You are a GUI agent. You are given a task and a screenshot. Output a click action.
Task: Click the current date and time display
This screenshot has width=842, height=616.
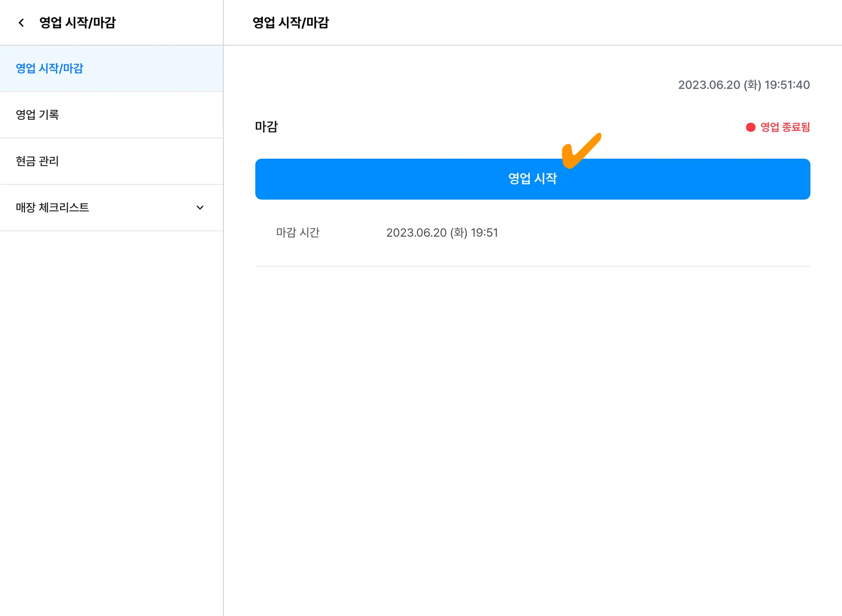743,85
